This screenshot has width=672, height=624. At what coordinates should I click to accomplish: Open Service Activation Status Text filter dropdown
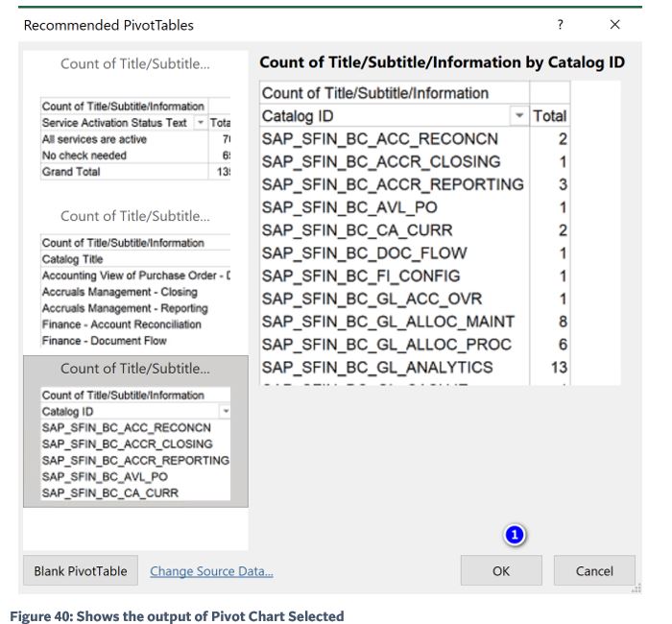pyautogui.click(x=200, y=123)
